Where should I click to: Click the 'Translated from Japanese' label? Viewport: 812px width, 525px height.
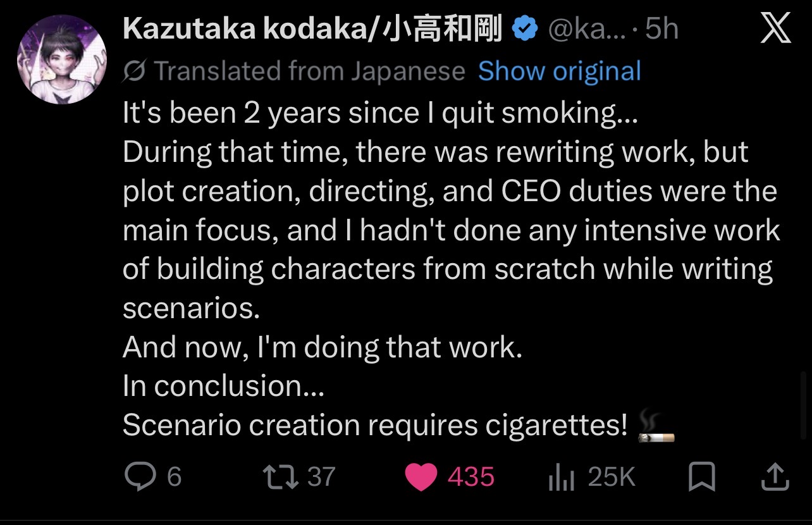pos(309,71)
